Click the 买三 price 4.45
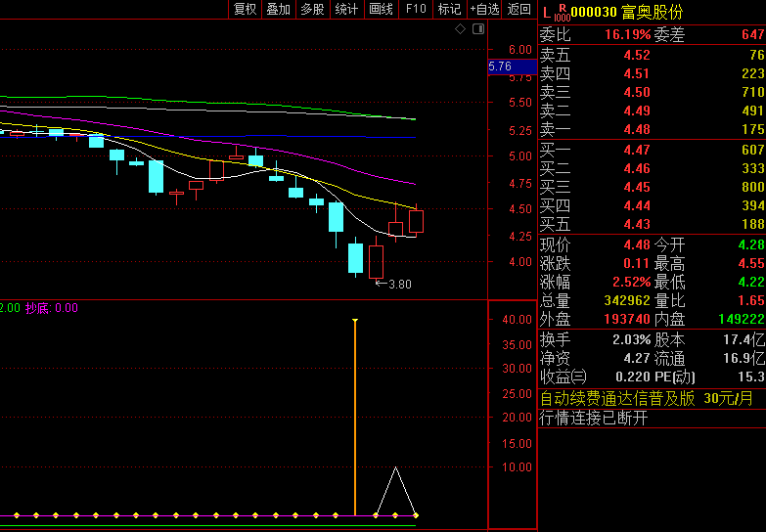Screen dimensions: 766x532 637,187
